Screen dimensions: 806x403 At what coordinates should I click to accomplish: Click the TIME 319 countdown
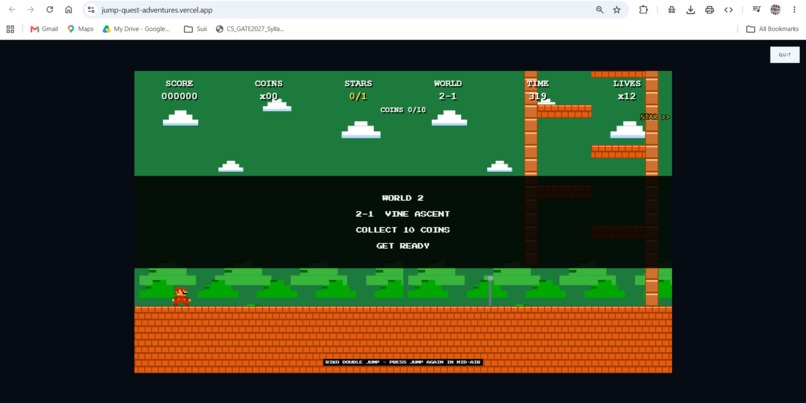538,89
